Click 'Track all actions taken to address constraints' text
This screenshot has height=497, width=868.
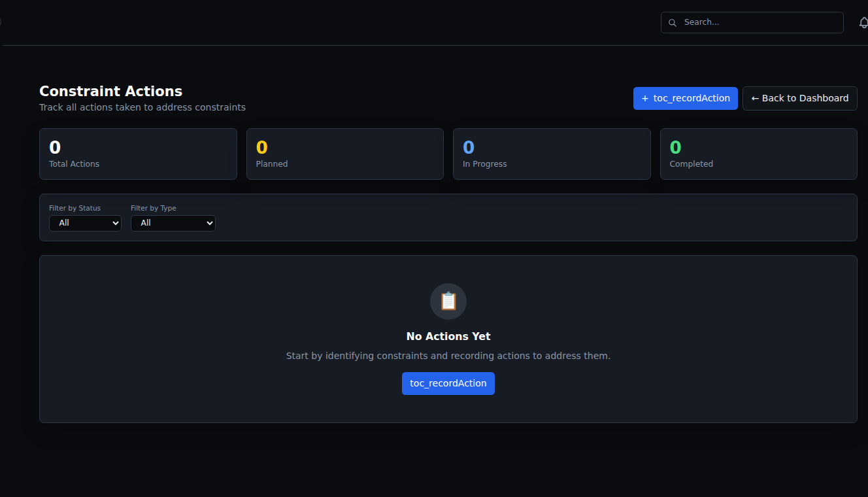142,107
